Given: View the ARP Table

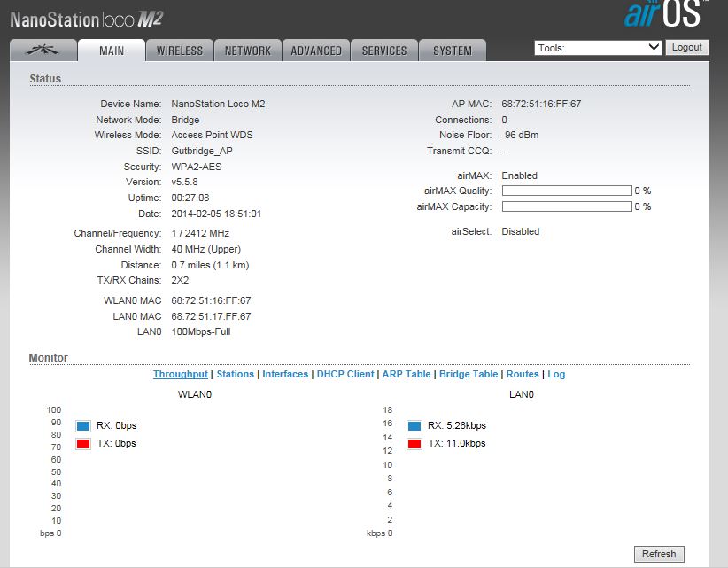Looking at the screenshot, I should pyautogui.click(x=407, y=374).
